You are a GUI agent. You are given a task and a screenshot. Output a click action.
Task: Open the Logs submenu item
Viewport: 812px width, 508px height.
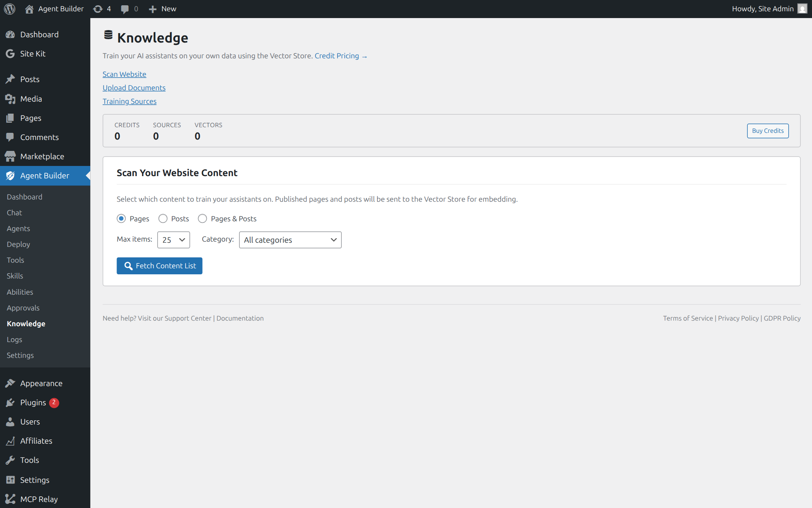tap(14, 339)
